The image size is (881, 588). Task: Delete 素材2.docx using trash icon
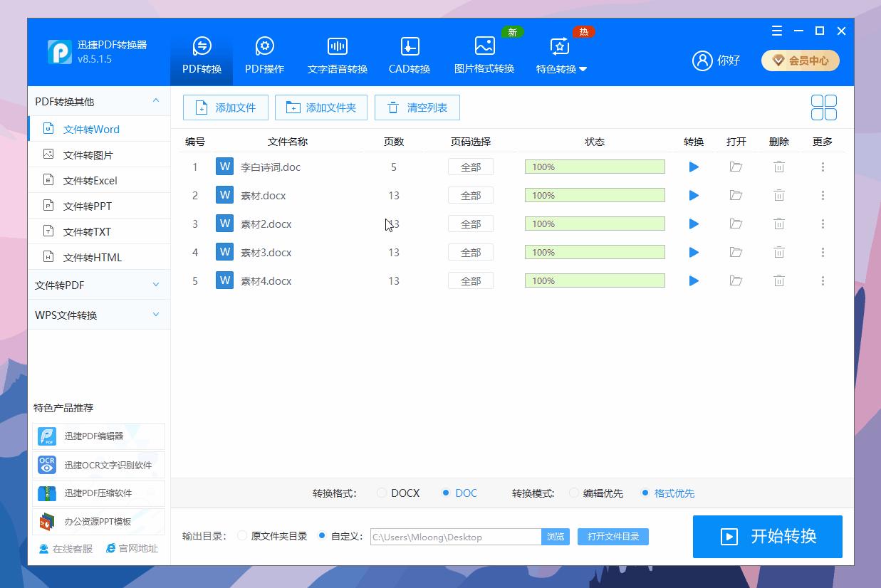(x=779, y=224)
